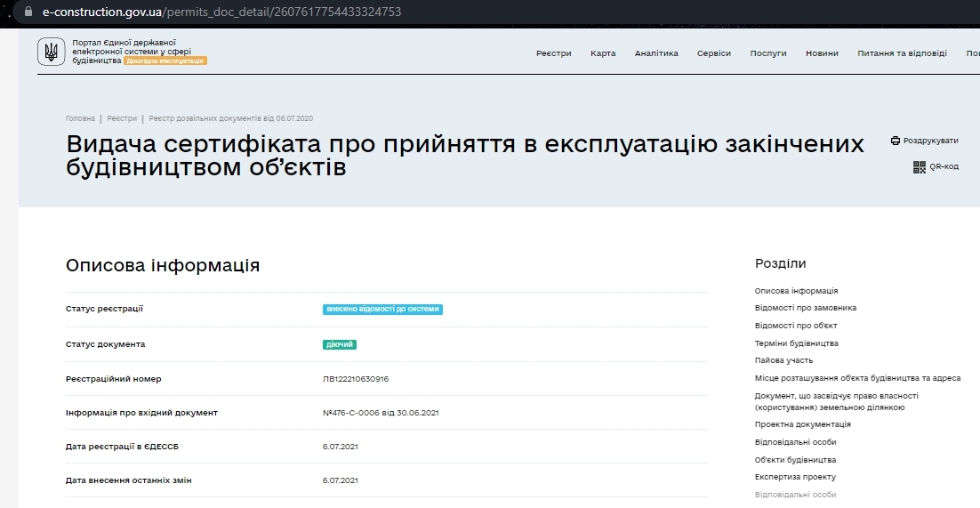Open the Сервіси menu item

pyautogui.click(x=714, y=53)
